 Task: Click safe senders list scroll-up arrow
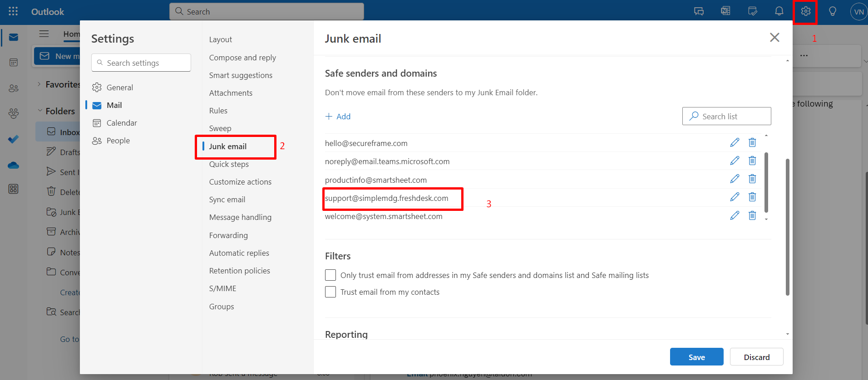766,136
